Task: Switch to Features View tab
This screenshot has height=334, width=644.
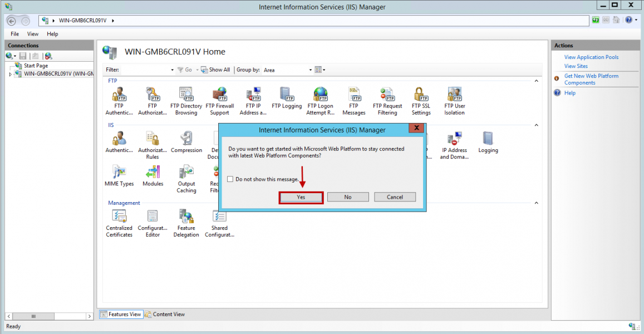Action: pyautogui.click(x=121, y=315)
